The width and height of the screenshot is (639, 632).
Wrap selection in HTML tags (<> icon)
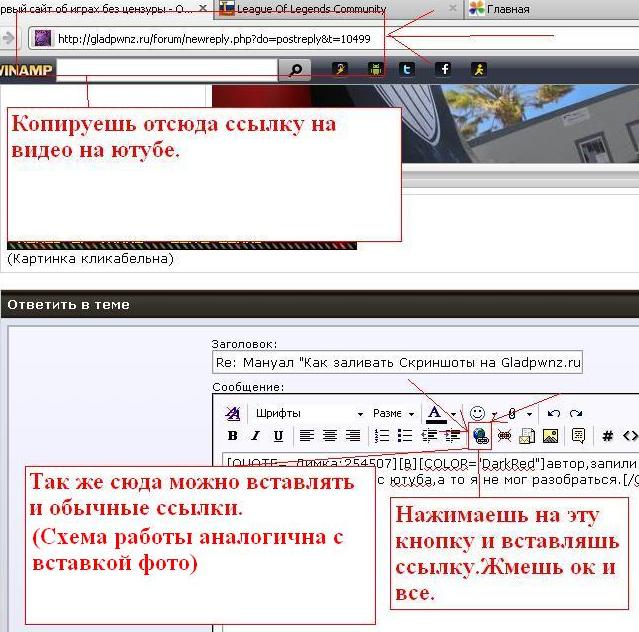tap(630, 436)
